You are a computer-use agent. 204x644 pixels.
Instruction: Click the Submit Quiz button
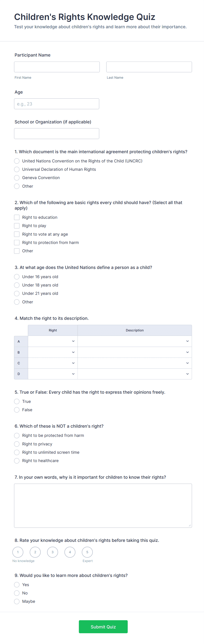click(x=103, y=626)
